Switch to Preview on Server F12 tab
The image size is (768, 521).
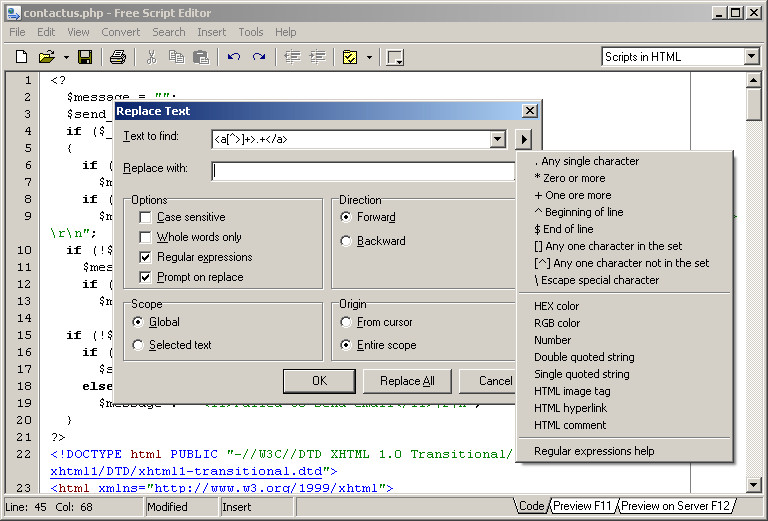tap(675, 506)
